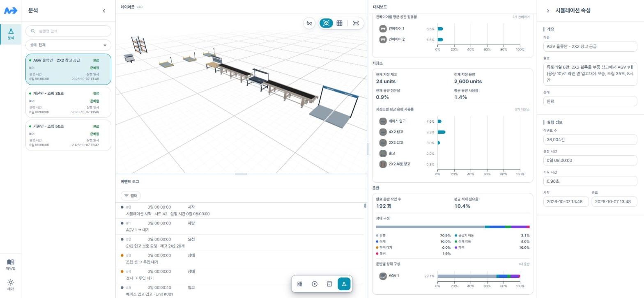Select the 개선안 - 조립 35초 run card
Viewport: 644px width, 298px height.
pos(68,102)
